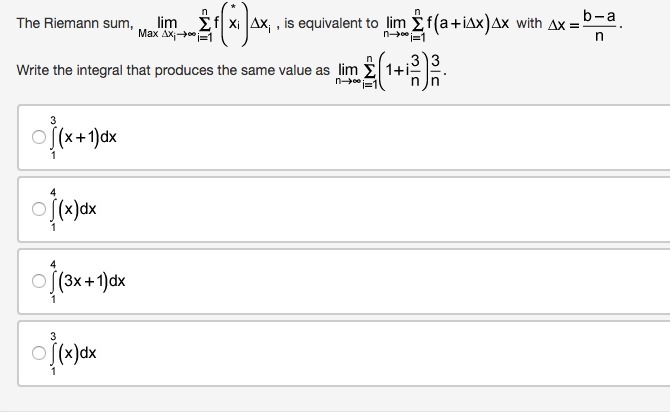Screen dimensions: 670x413
Task: Click the limit sum expression (1+i·3/n)3/n
Action: click(x=390, y=72)
